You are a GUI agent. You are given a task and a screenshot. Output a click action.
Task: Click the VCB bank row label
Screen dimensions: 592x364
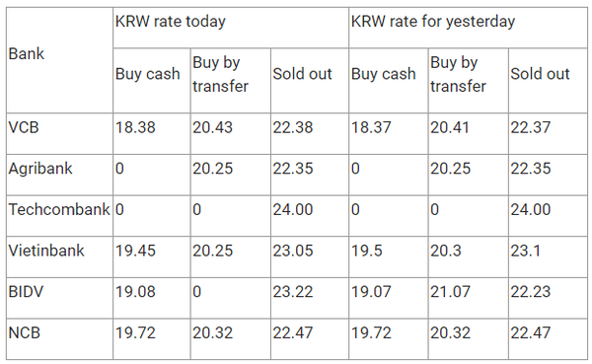click(24, 127)
